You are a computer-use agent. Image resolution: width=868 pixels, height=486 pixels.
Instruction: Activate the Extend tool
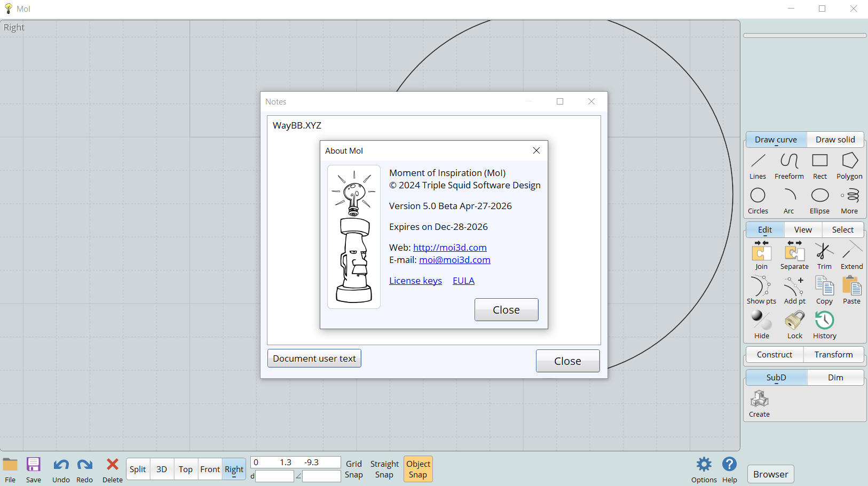[852, 256]
